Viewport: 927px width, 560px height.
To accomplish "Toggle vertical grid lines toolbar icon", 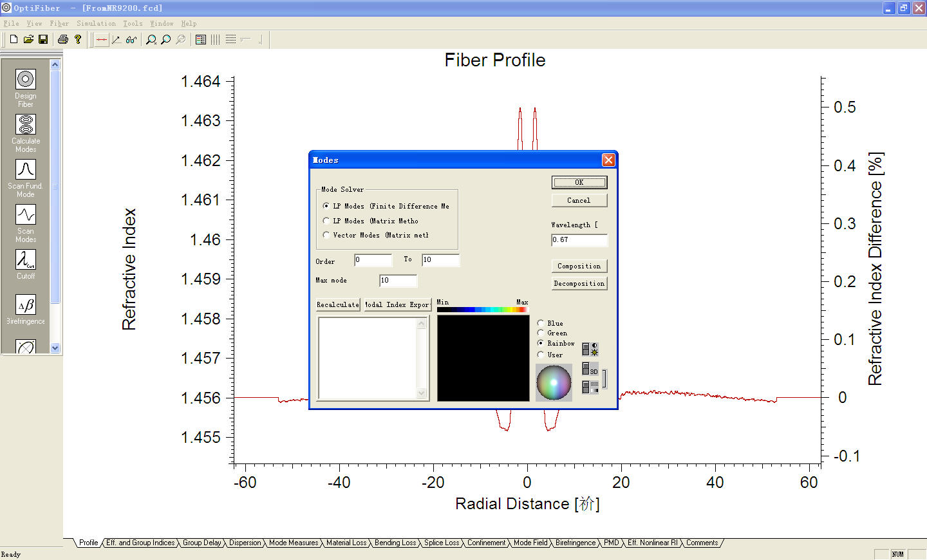I will click(x=216, y=39).
